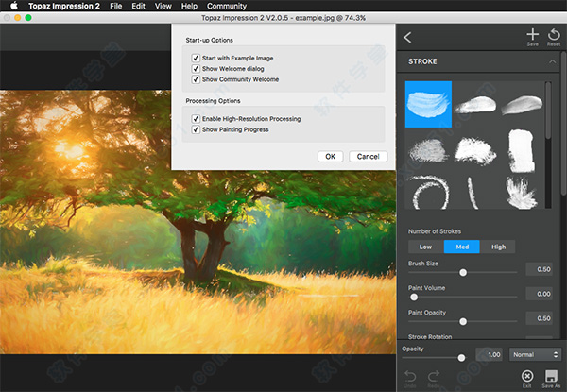This screenshot has width=567, height=392.
Task: Click the Redo icon
Action: tap(434, 377)
